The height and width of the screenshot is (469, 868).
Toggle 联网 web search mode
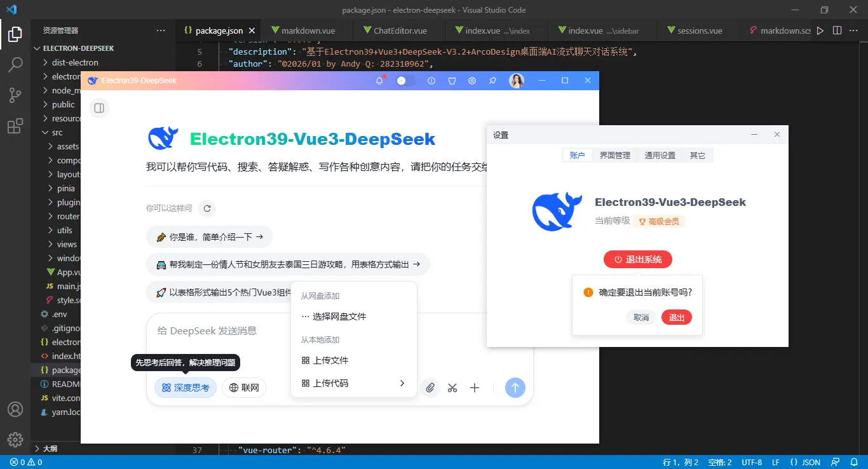click(x=244, y=388)
